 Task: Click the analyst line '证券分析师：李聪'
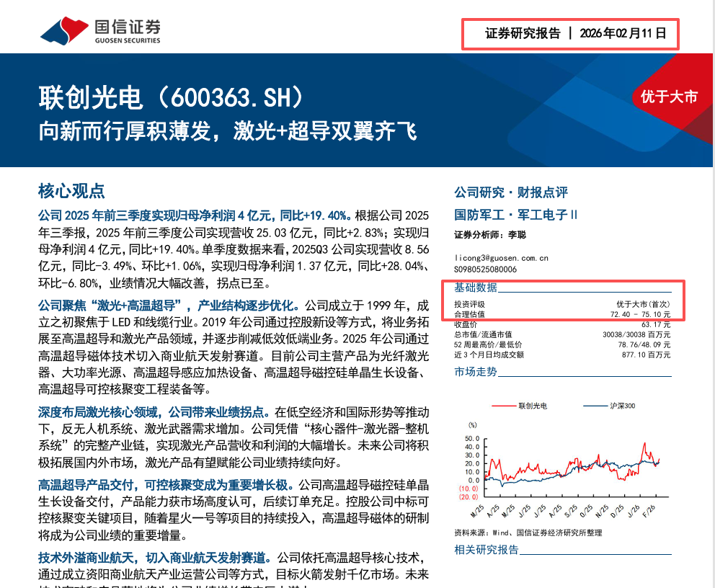pyautogui.click(x=490, y=235)
